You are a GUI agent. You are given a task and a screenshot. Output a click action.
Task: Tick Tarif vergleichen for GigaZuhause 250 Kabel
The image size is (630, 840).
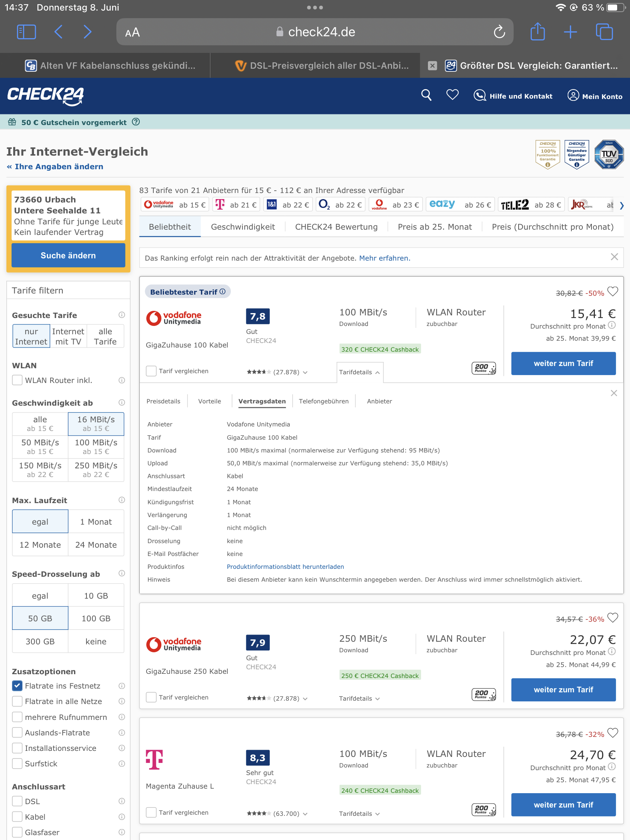pos(151,697)
